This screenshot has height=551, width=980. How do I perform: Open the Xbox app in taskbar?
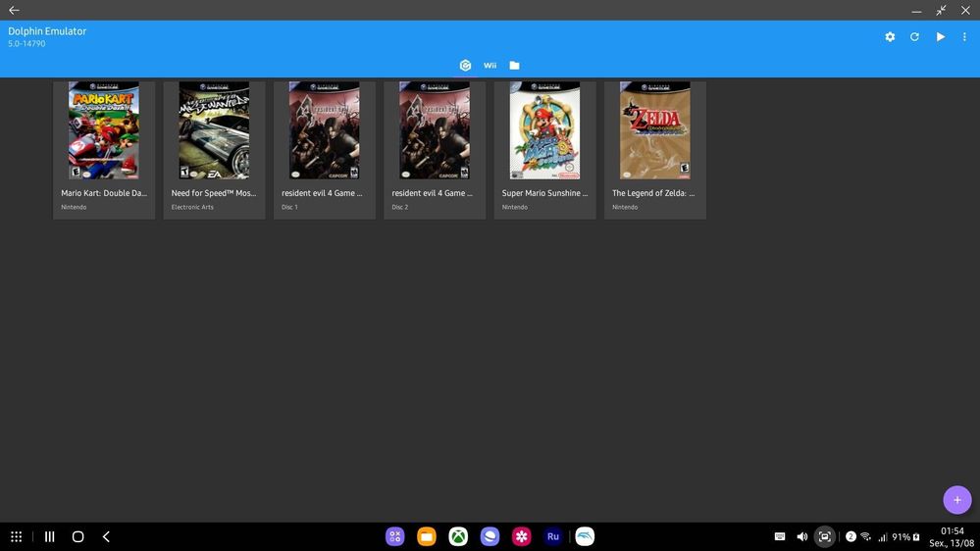(x=458, y=536)
